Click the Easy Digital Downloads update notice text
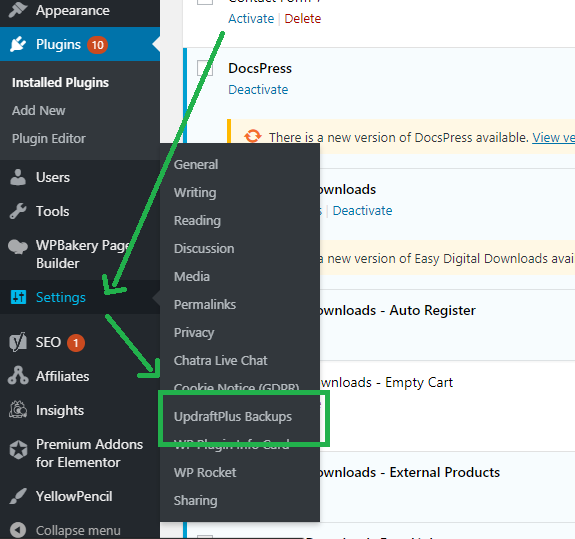Viewport: 575px width, 539px height. [x=447, y=258]
